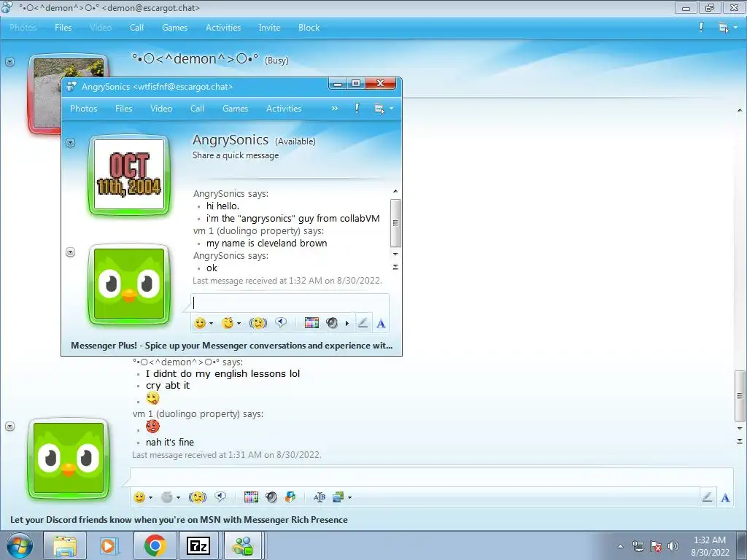Click Invite in demon window
Screen dimensions: 747x560
(269, 28)
